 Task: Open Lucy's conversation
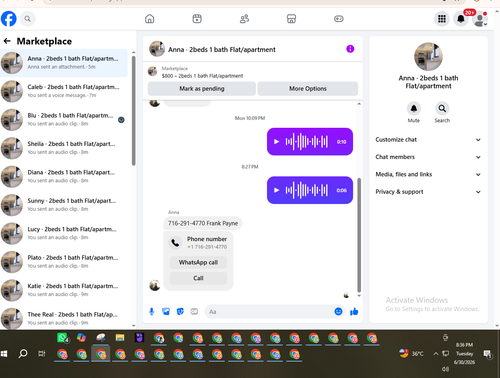point(64,233)
